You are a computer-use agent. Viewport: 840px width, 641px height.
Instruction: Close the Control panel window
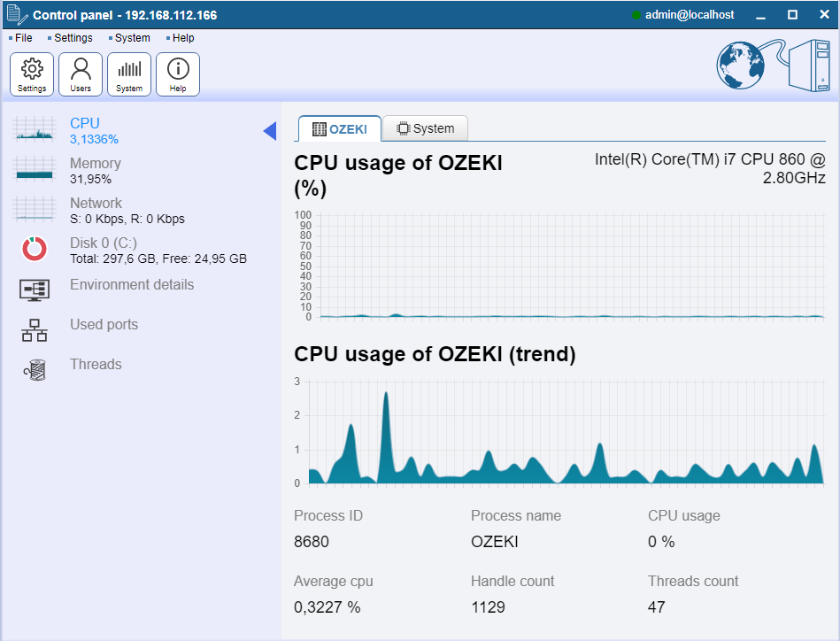(x=824, y=15)
